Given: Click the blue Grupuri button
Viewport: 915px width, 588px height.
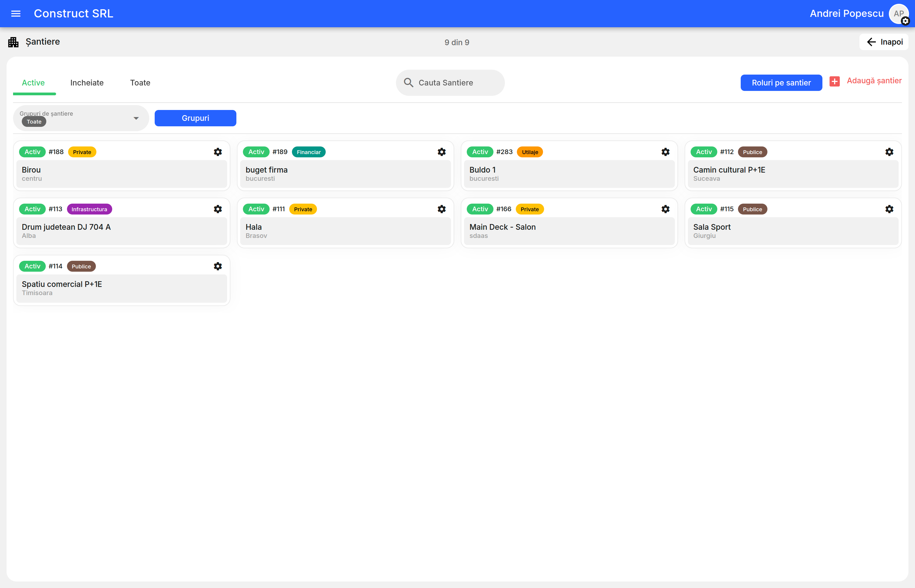Looking at the screenshot, I should (195, 118).
